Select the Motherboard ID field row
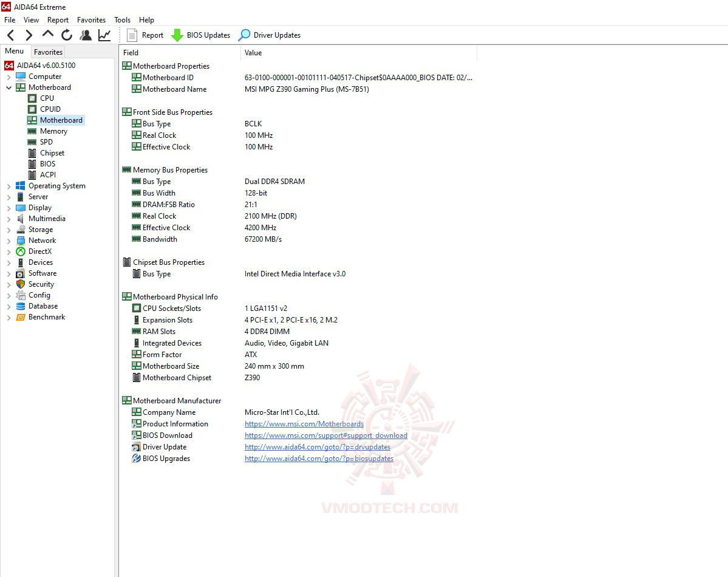 (x=297, y=78)
